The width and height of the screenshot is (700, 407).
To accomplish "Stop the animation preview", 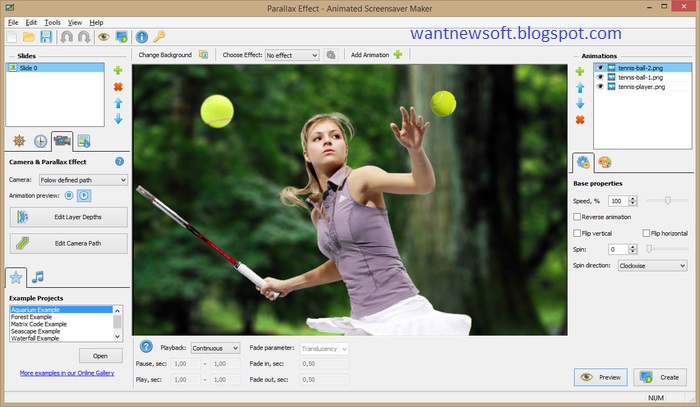I will point(69,195).
